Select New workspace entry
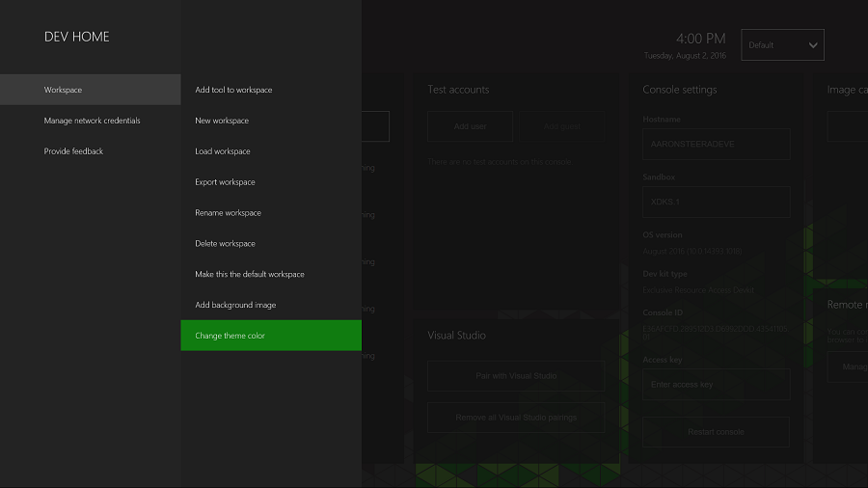Screen dimensions: 868x488 click(x=271, y=121)
